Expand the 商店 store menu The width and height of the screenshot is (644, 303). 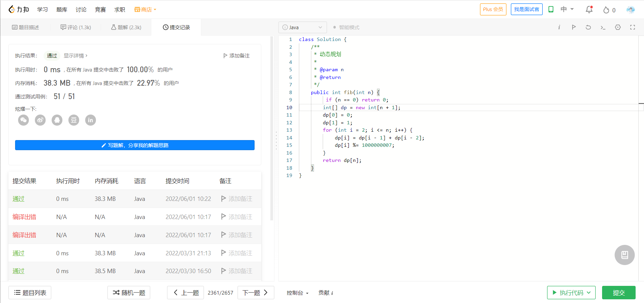pyautogui.click(x=145, y=10)
